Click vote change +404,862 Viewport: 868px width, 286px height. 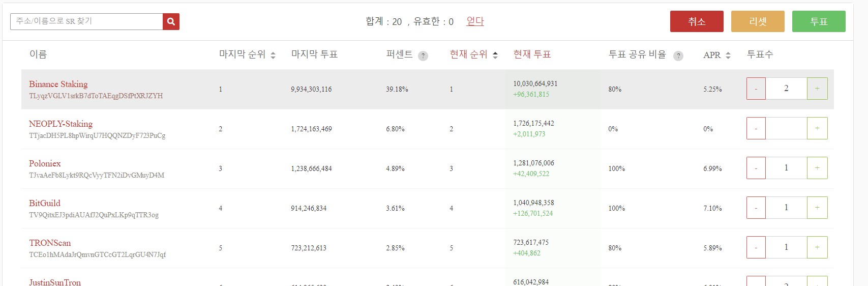tap(527, 253)
